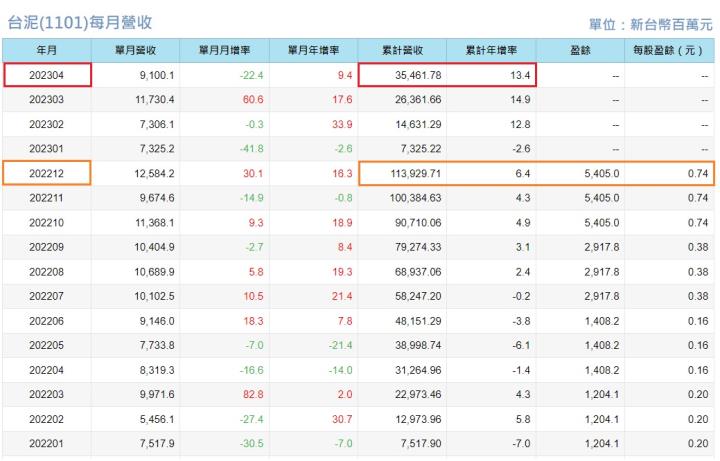Click the monthly growth value 82.8

(x=253, y=394)
